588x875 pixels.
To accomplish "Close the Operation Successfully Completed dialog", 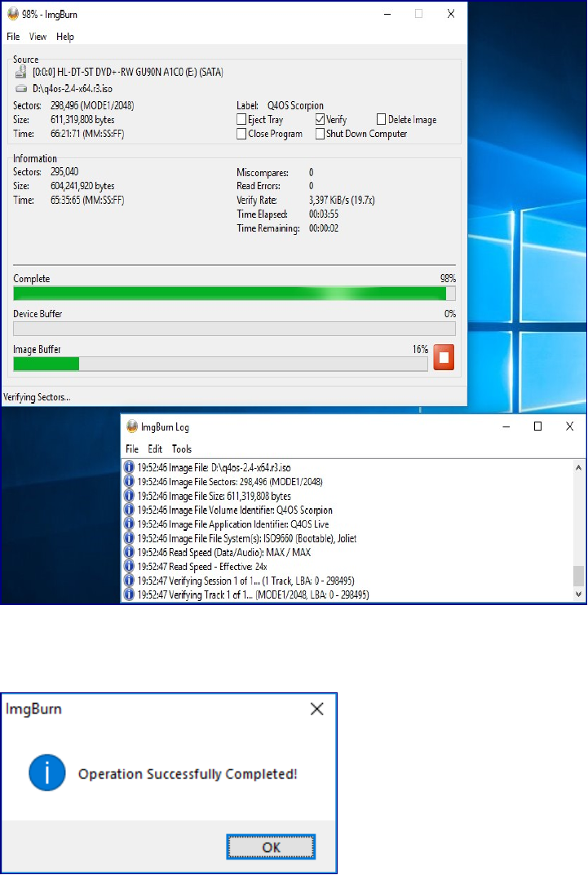I will click(317, 709).
